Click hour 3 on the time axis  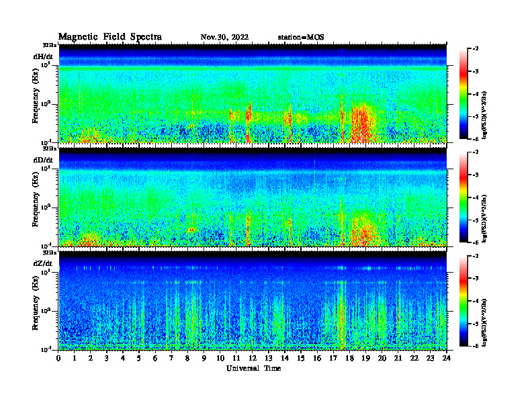(107, 358)
